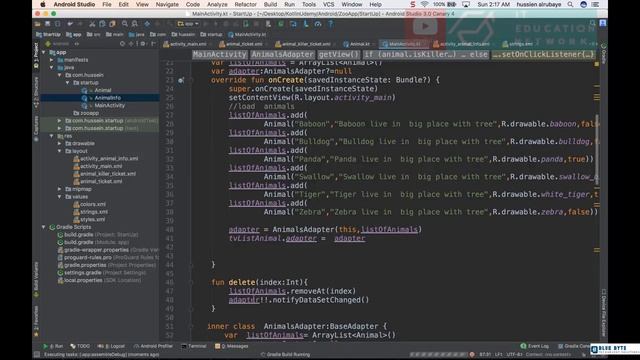
Task: Click the Open folder toolbar icon
Action: pyautogui.click(x=37, y=24)
